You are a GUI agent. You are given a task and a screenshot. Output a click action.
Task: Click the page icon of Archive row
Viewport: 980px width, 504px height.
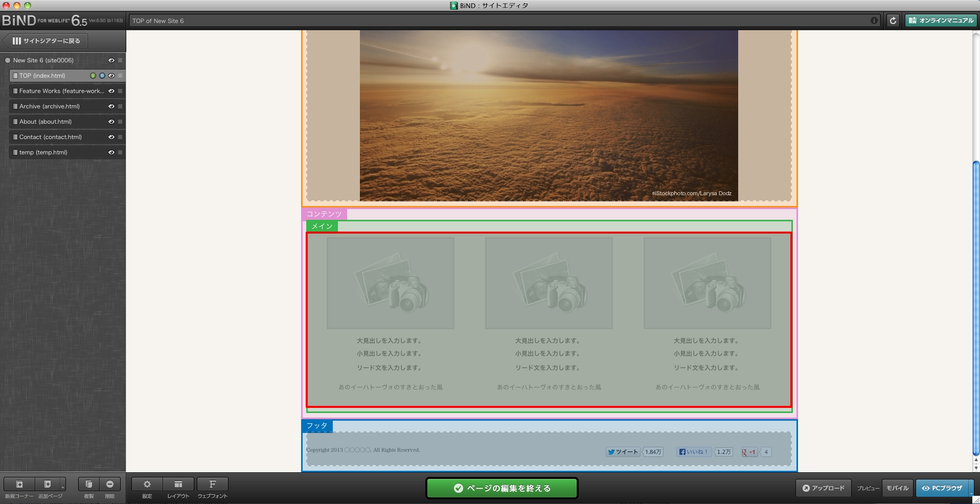pyautogui.click(x=15, y=106)
